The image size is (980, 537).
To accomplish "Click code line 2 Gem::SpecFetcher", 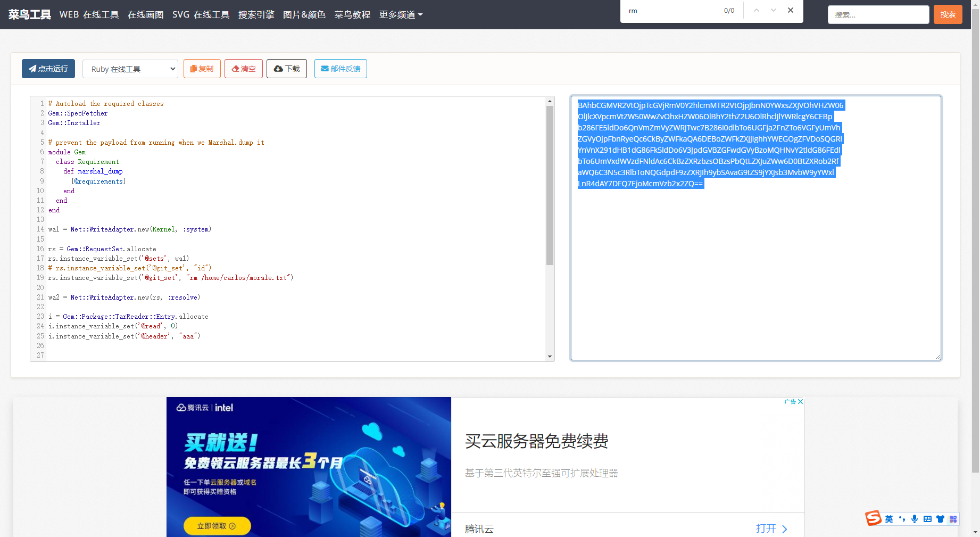I will point(78,113).
